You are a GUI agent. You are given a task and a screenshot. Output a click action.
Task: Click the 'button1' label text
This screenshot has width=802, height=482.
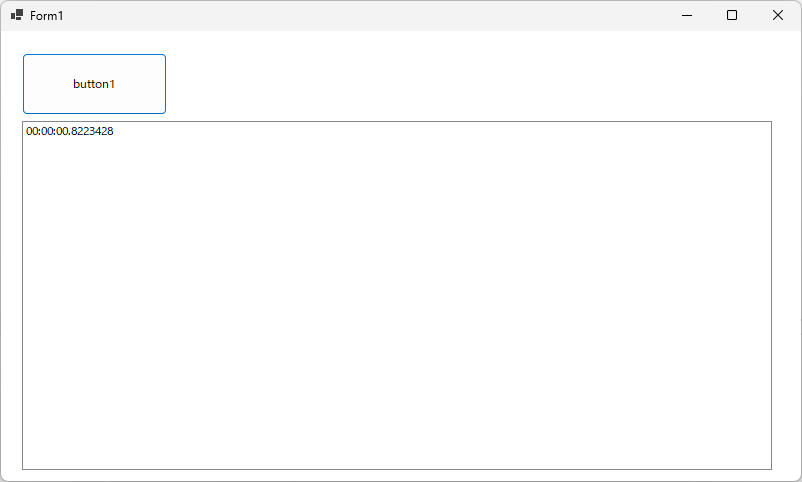94,84
